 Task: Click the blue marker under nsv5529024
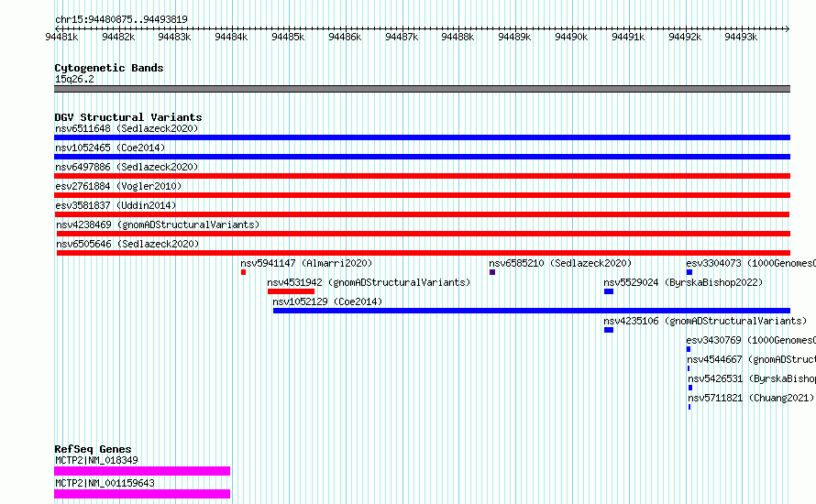[609, 291]
